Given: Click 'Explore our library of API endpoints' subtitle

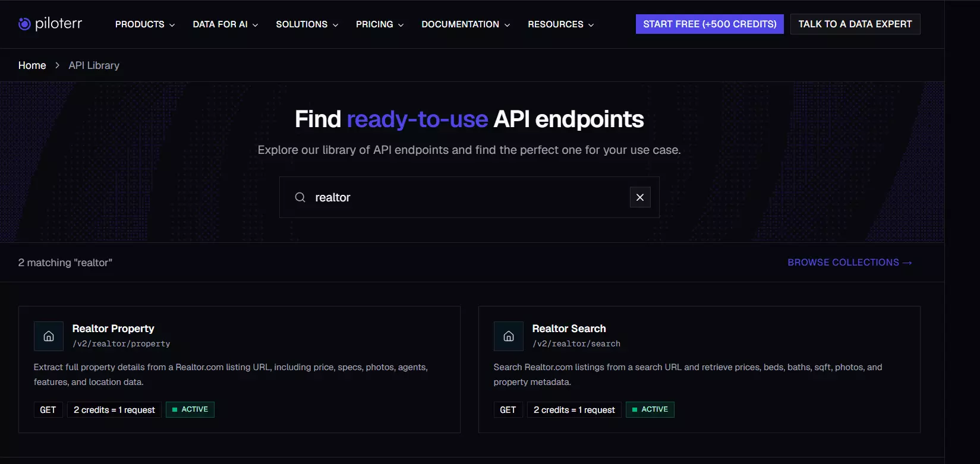Looking at the screenshot, I should pyautogui.click(x=469, y=150).
